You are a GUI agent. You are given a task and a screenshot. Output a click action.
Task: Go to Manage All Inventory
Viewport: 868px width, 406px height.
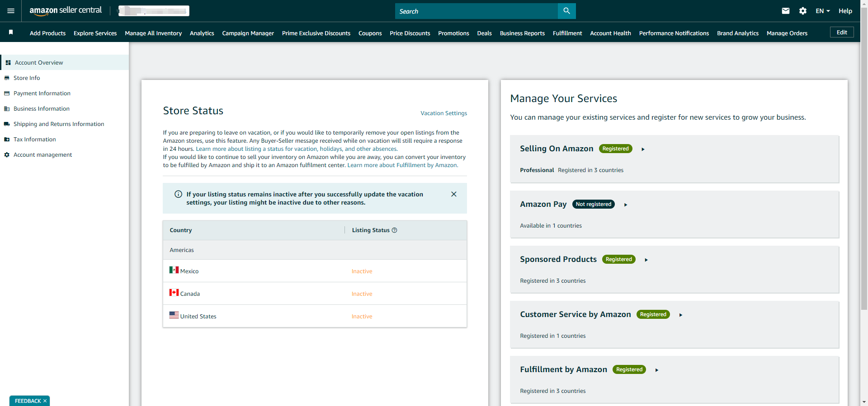[x=153, y=33]
